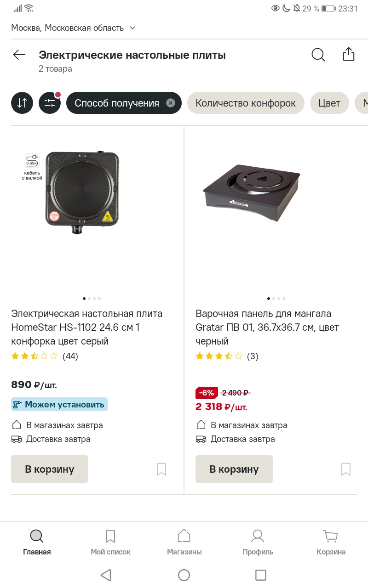Switch to the Мой список tab
This screenshot has width=368, height=588.
click(110, 542)
